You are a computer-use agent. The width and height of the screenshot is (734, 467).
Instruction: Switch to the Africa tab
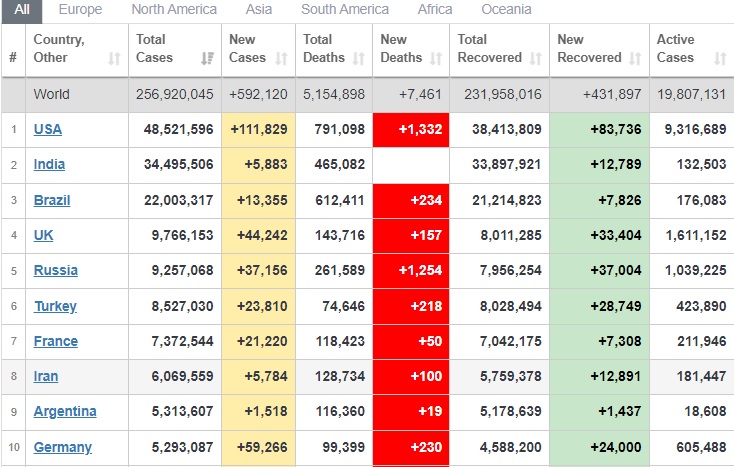point(435,10)
